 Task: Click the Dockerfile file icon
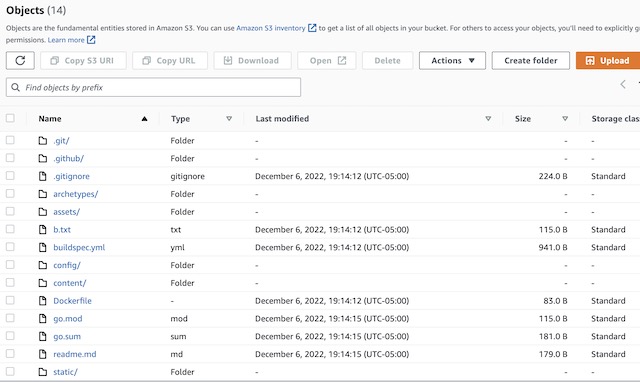42,301
